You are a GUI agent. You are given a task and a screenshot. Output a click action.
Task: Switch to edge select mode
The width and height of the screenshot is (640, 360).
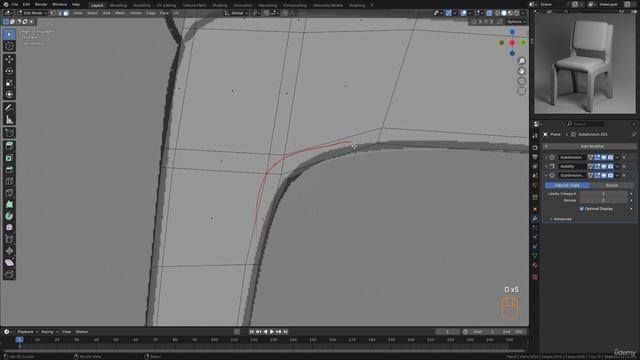(60, 13)
